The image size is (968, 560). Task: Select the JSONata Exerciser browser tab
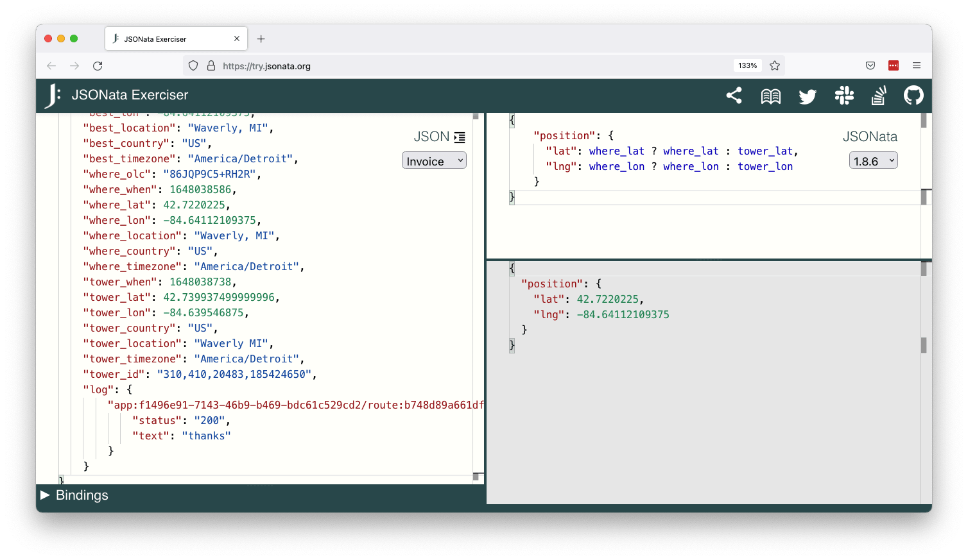(176, 38)
